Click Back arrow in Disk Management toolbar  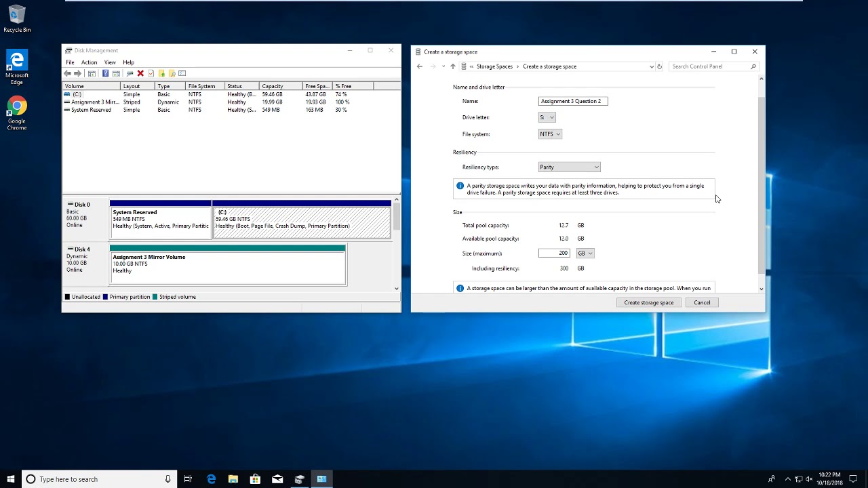(x=67, y=73)
